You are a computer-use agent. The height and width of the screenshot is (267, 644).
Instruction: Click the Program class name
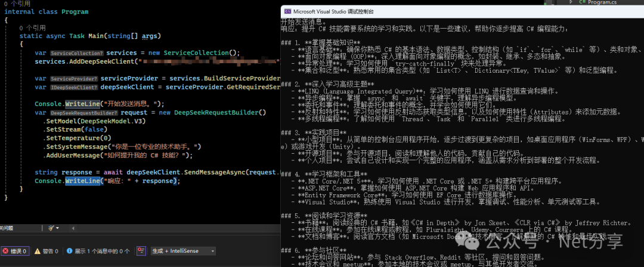coord(75,11)
